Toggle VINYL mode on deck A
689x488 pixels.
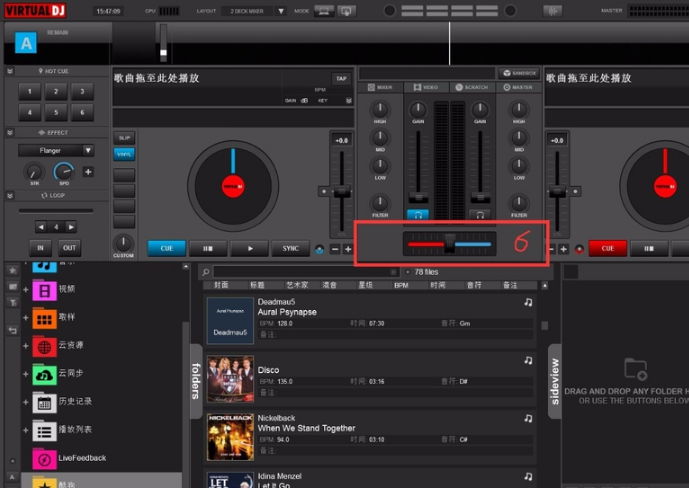tap(124, 154)
